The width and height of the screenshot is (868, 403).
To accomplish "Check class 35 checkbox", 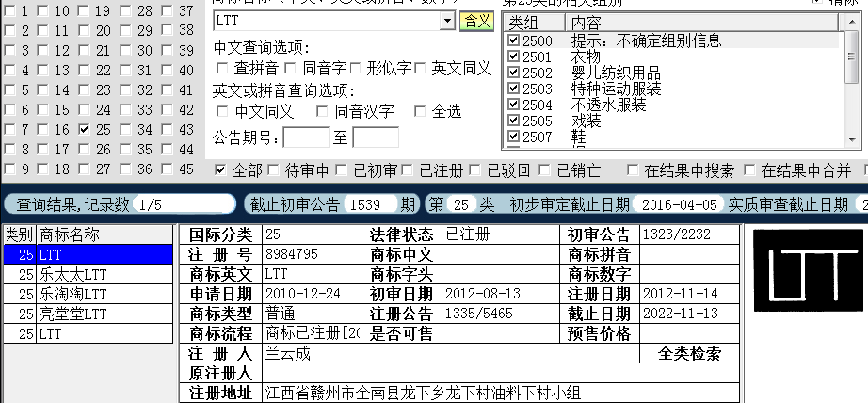I will [x=125, y=150].
